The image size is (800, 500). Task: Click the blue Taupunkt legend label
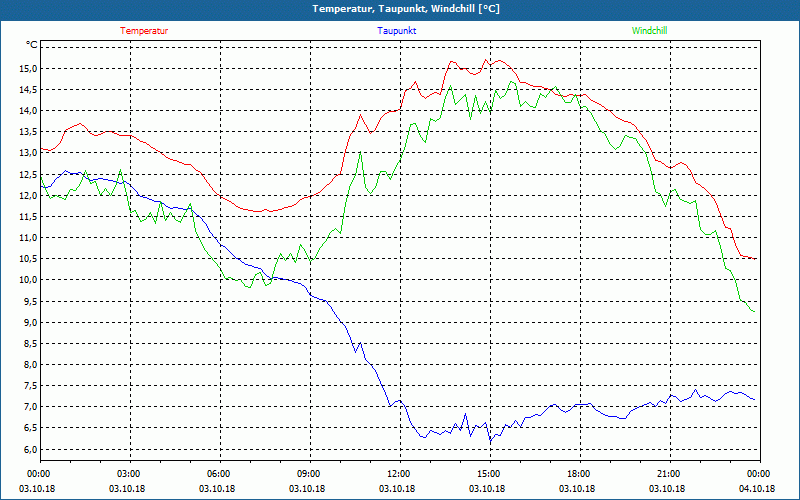click(x=396, y=31)
